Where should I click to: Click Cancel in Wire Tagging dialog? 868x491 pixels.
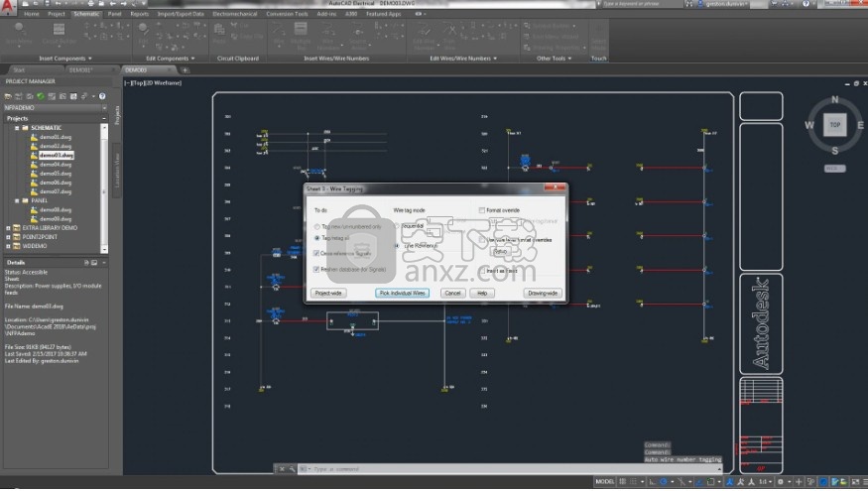pos(452,294)
